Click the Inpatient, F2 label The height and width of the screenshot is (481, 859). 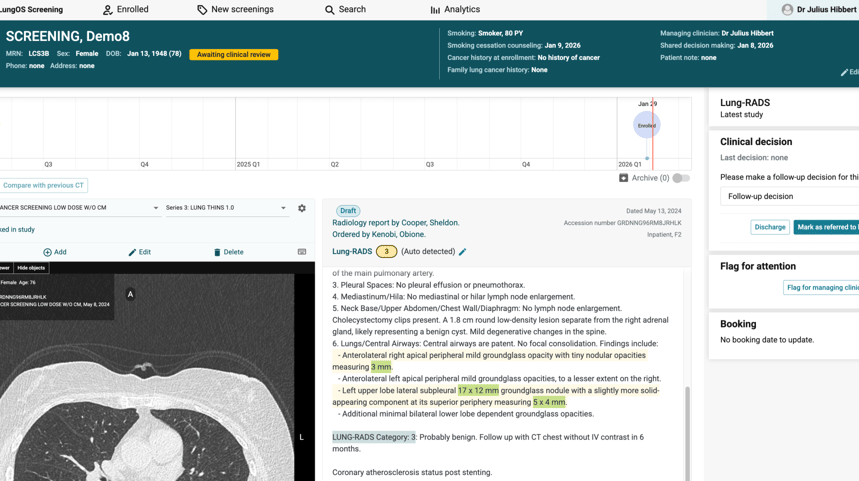[664, 234]
